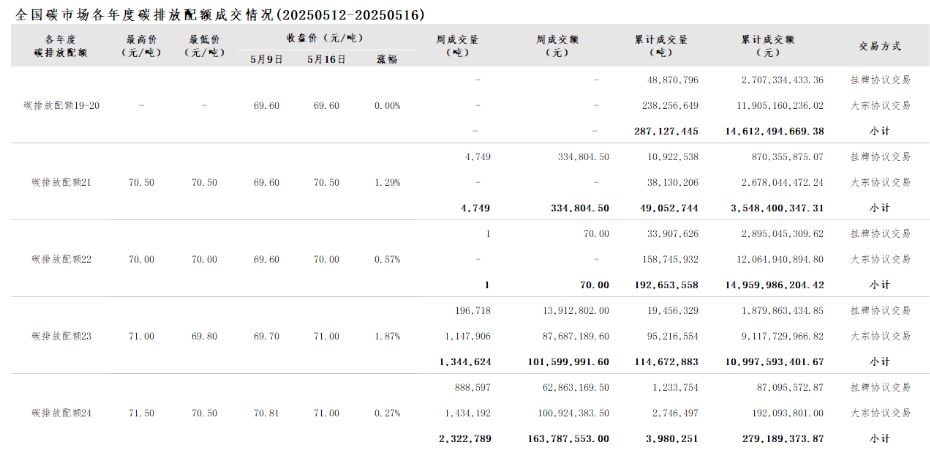Select the 最高价 column header
The image size is (930, 471).
pos(141,46)
